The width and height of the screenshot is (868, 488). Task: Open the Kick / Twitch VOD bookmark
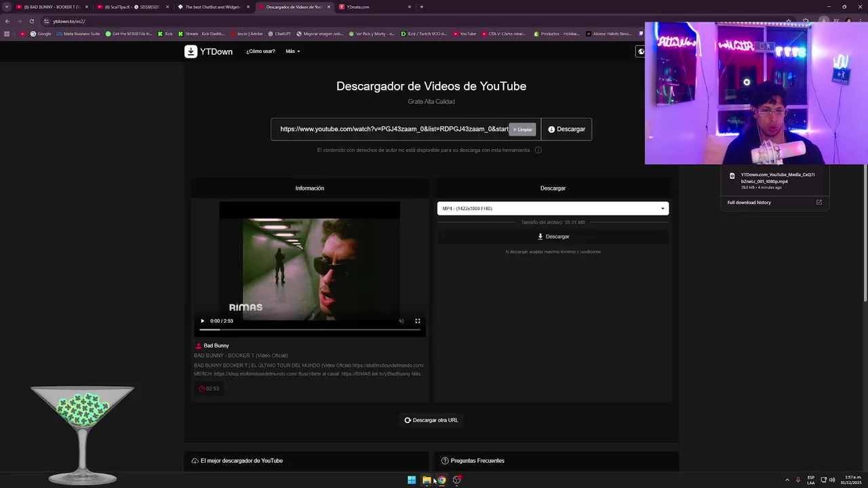(x=425, y=33)
